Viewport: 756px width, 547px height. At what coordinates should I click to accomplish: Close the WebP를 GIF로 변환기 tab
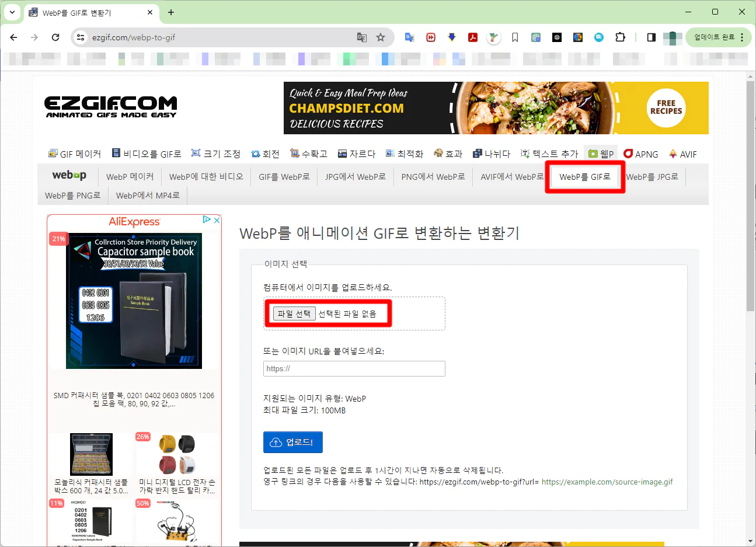pyautogui.click(x=150, y=12)
